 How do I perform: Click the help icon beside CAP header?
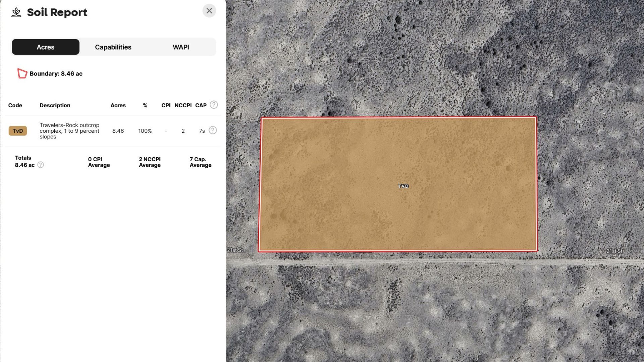(x=214, y=105)
